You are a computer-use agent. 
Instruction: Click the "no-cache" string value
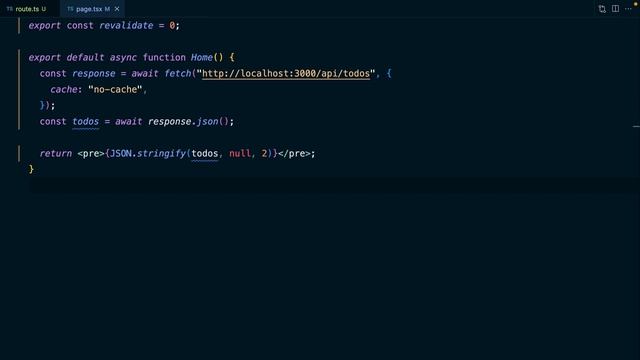(x=115, y=89)
